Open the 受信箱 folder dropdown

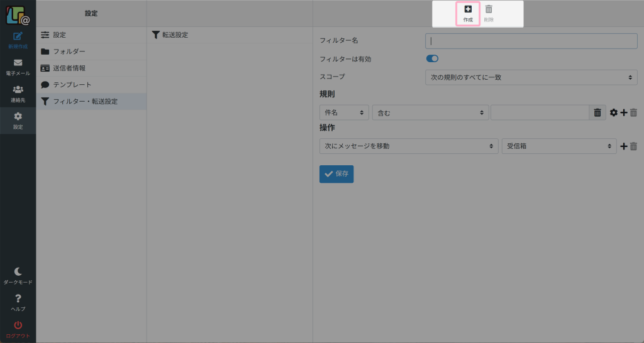559,146
